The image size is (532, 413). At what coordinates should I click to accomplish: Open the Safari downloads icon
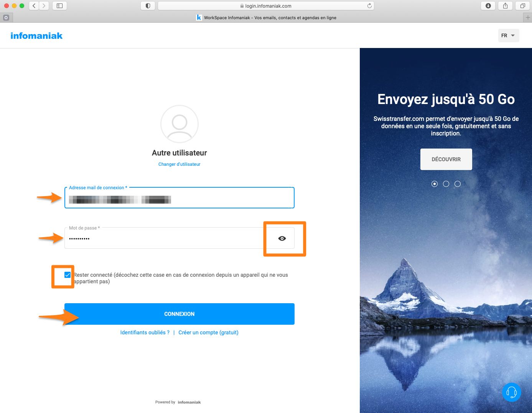[x=488, y=6]
